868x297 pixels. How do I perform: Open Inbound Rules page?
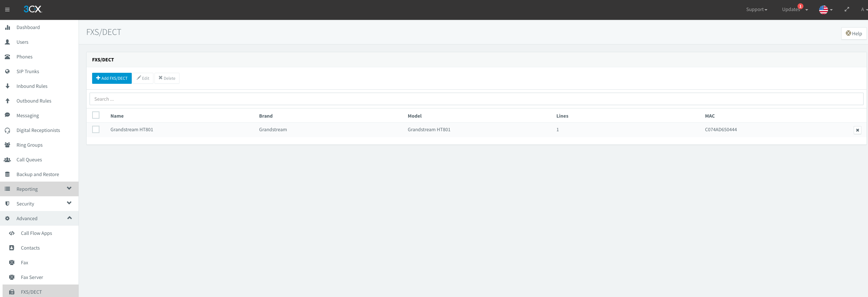click(32, 86)
